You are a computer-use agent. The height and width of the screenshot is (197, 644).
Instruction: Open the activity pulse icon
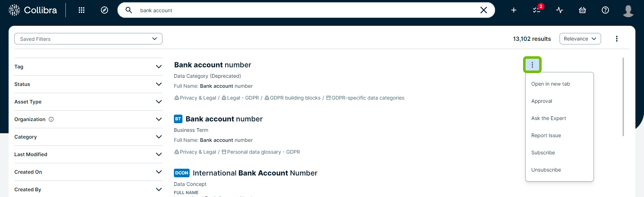pos(560,10)
